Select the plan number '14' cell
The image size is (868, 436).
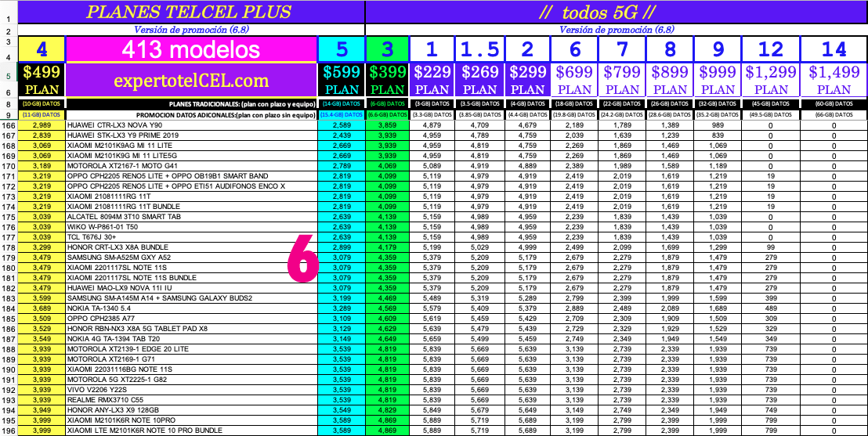[x=834, y=50]
